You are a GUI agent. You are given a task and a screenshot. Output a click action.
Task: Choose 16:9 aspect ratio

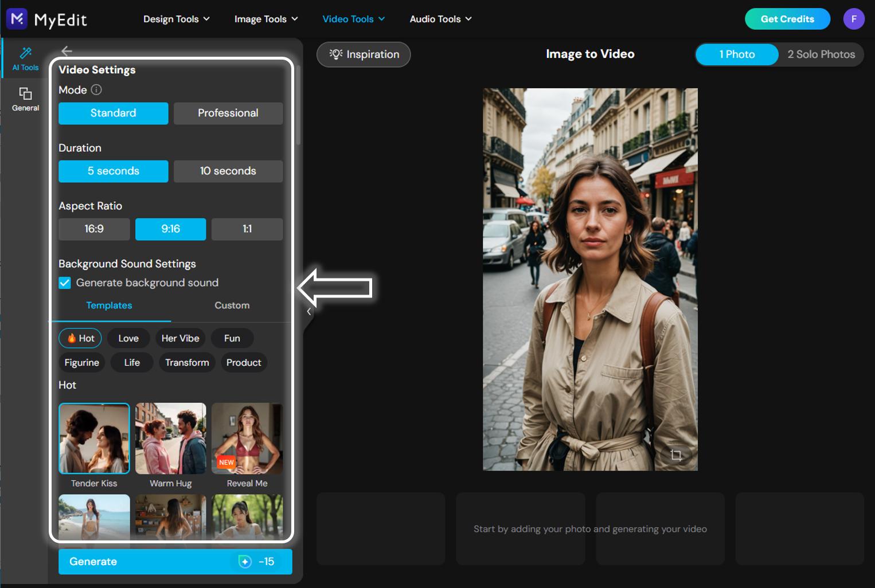pos(94,229)
